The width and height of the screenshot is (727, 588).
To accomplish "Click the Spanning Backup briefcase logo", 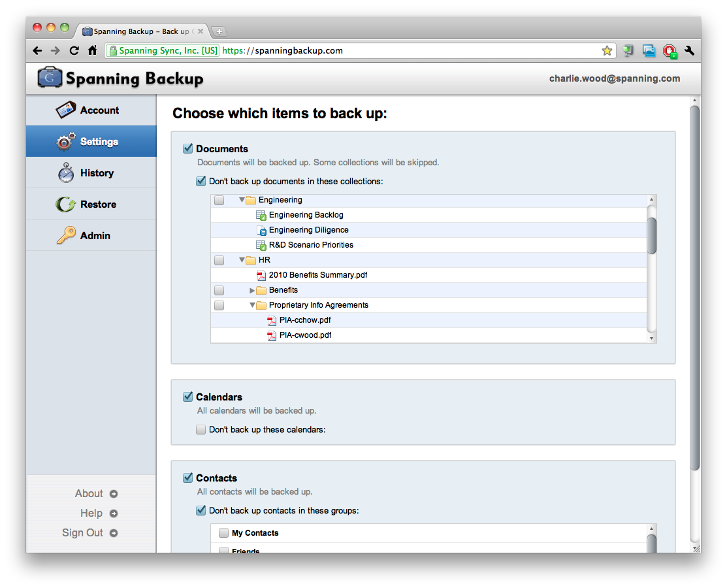I will coord(50,78).
